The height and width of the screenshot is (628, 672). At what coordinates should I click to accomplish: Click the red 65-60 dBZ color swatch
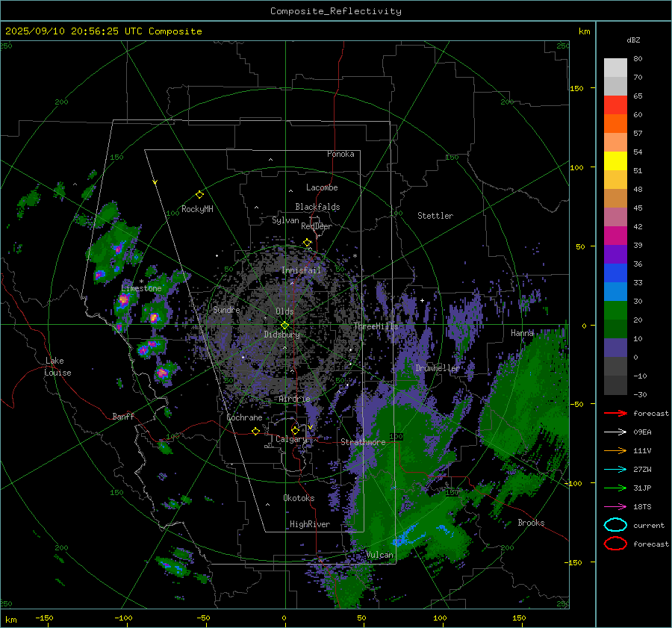pos(615,105)
